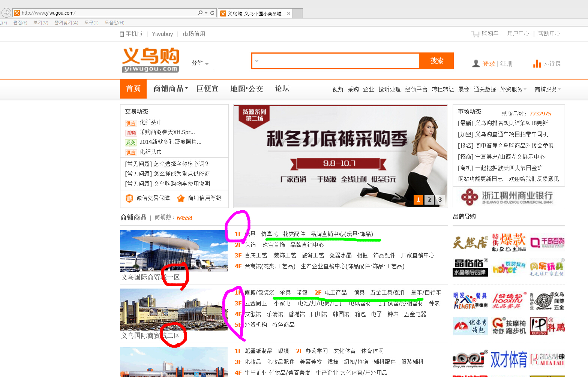
Task: Click the orange 搜索 search button
Action: point(436,61)
